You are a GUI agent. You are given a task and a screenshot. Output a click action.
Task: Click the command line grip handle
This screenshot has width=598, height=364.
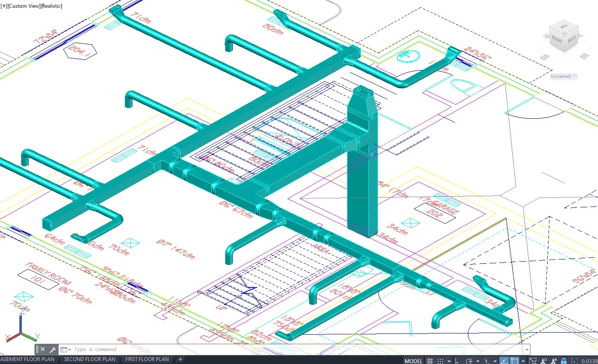tap(37, 349)
